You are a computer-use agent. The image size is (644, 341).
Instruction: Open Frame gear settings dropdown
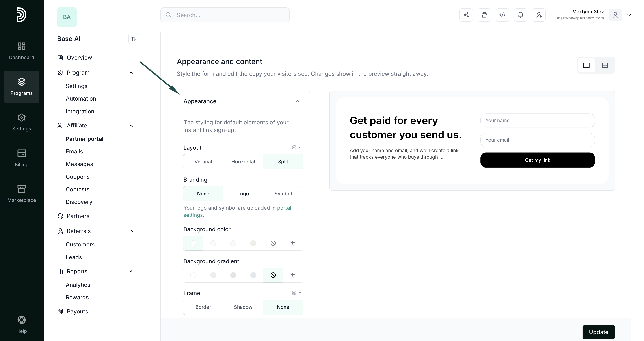coord(296,293)
